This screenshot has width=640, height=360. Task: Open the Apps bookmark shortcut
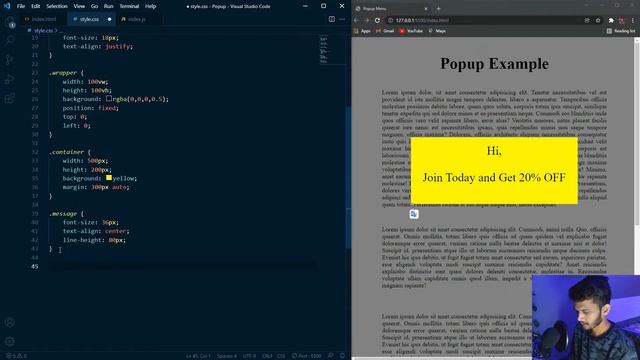[362, 31]
